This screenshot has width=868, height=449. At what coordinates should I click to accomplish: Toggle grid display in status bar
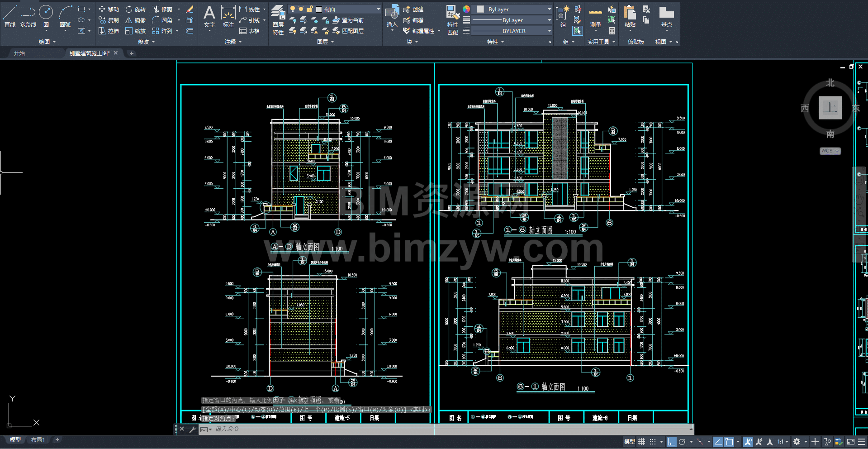pos(641,442)
